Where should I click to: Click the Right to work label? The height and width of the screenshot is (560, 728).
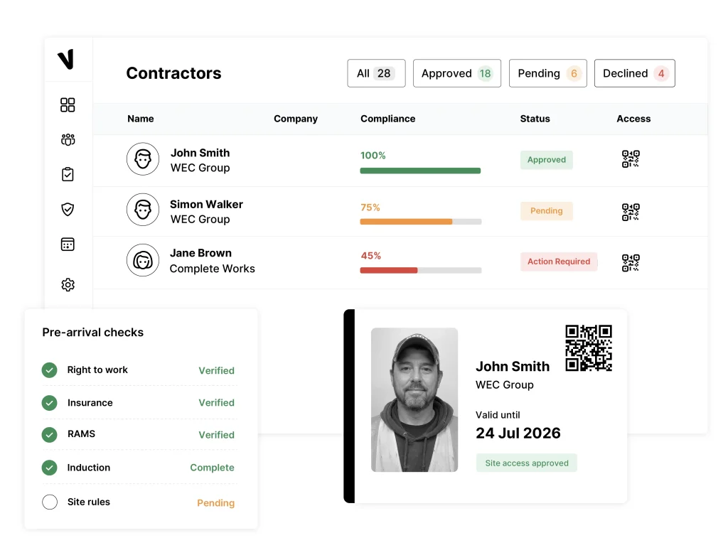click(x=97, y=370)
